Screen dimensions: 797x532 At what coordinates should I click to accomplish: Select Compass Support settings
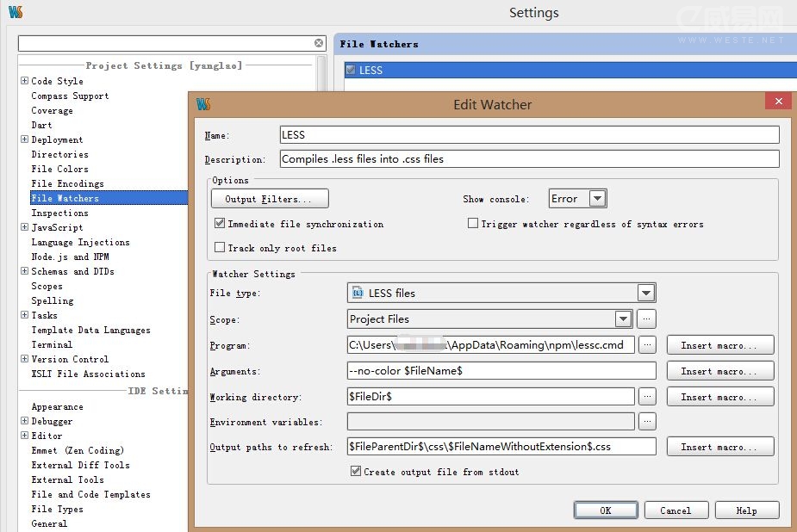tap(70, 96)
